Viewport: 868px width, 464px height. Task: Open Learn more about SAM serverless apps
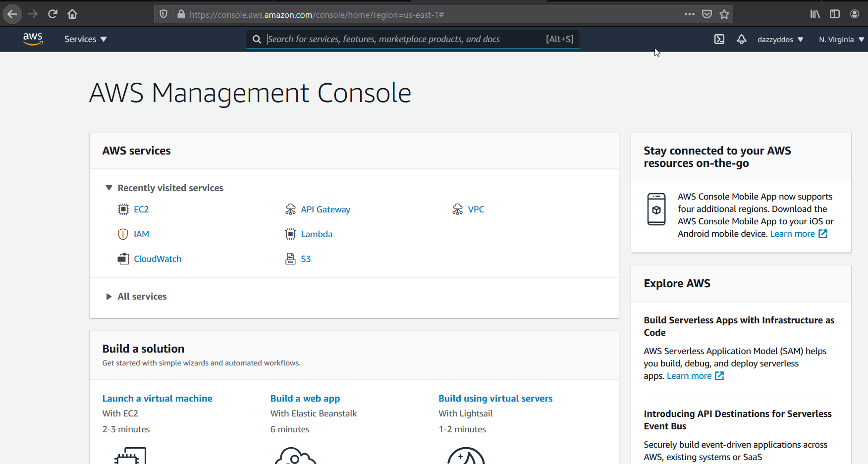[689, 376]
